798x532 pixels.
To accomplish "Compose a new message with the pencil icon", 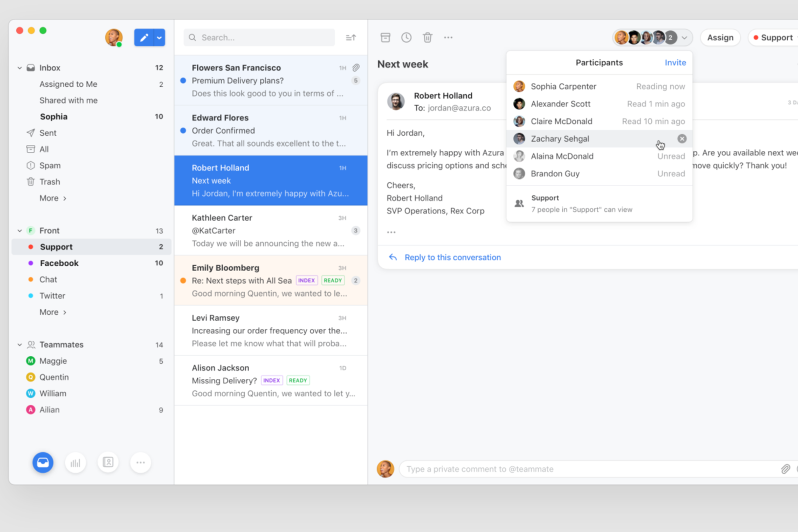I will pos(143,37).
